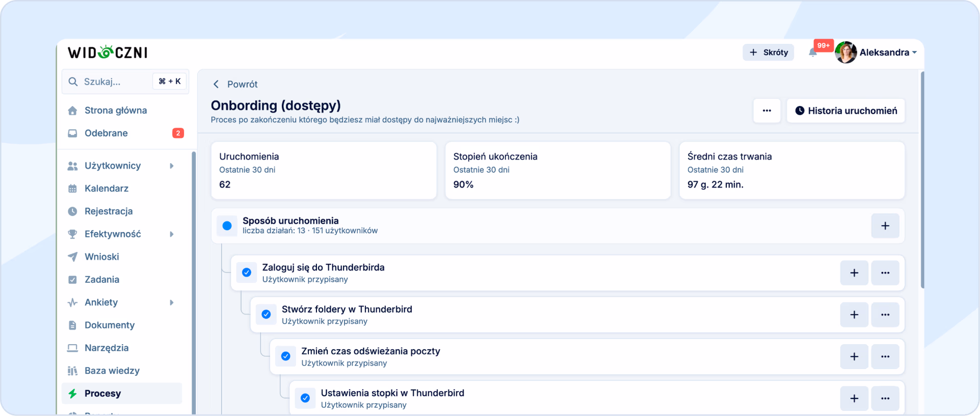Go back with Powrót
The height and width of the screenshot is (416, 980).
click(235, 84)
